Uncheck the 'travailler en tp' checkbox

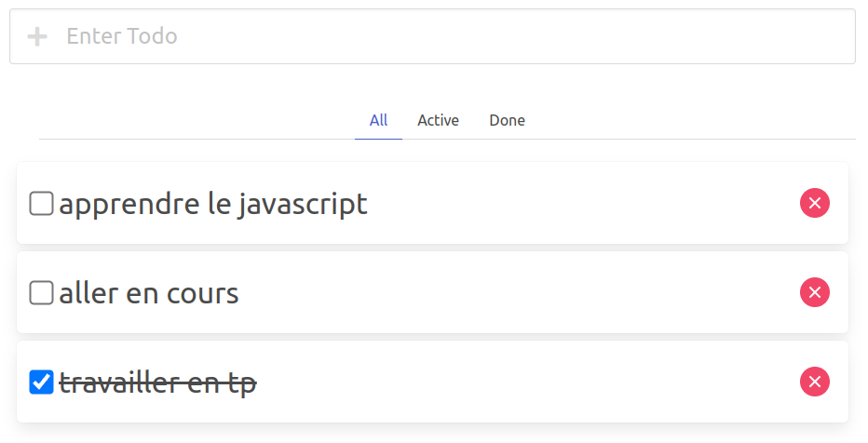pos(41,382)
